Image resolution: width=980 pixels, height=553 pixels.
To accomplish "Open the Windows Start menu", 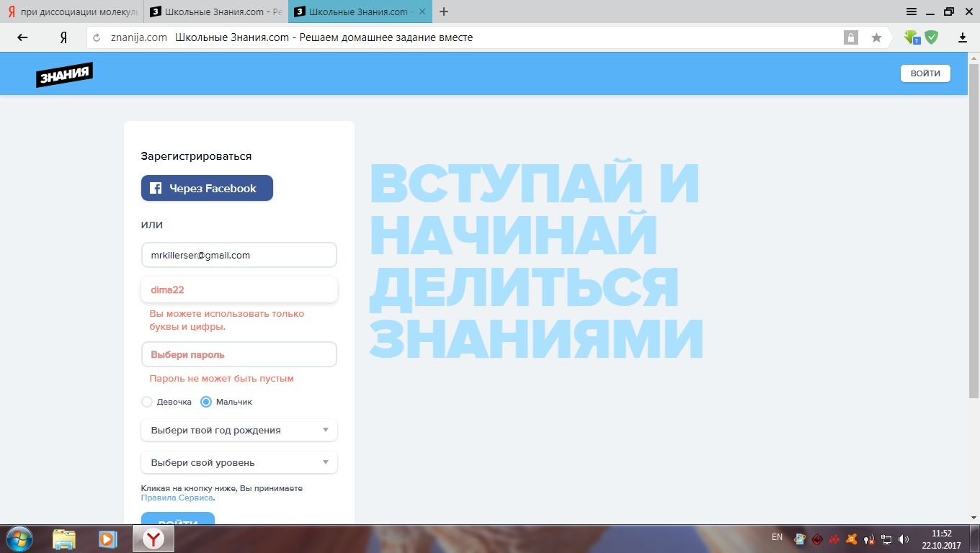I will coord(19,539).
